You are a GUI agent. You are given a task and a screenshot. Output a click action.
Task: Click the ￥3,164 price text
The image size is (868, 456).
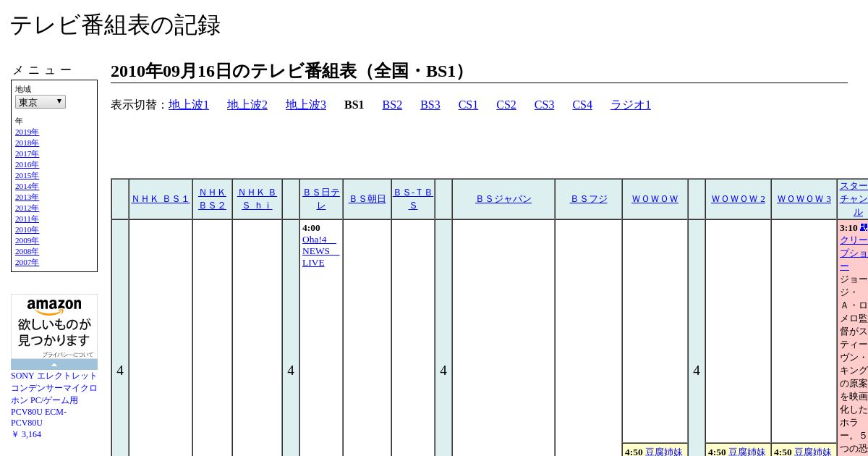[26, 434]
